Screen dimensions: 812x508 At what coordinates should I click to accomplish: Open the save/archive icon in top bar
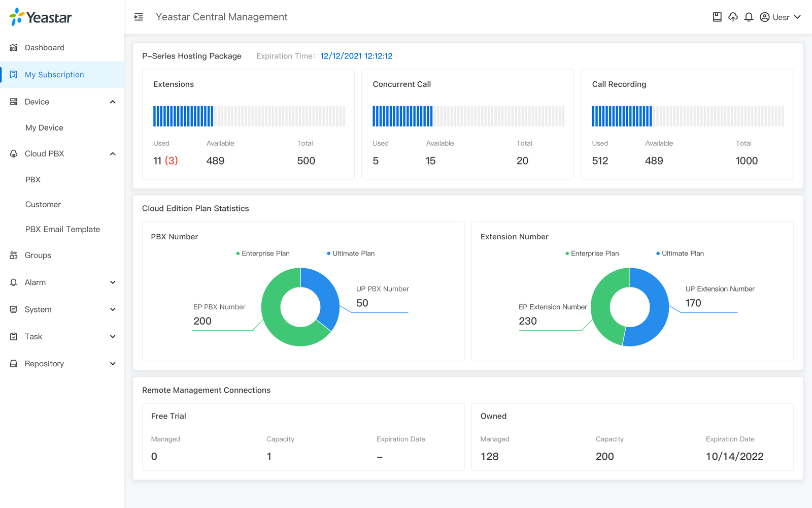pos(717,17)
